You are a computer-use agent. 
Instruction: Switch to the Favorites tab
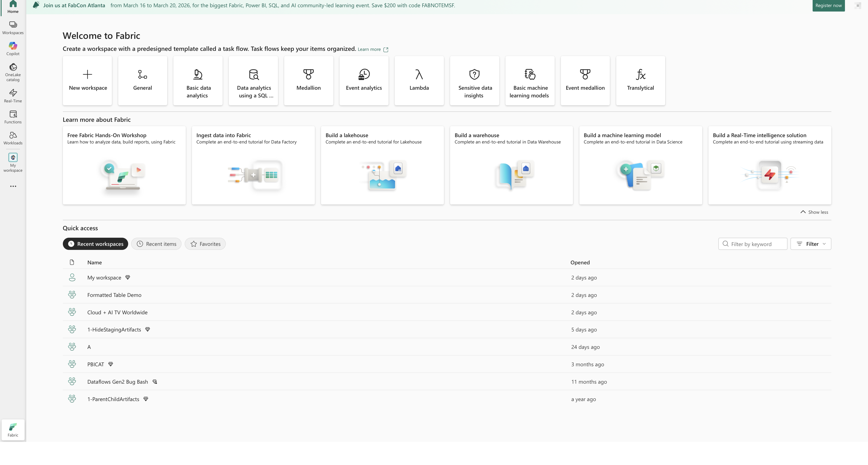click(x=205, y=244)
